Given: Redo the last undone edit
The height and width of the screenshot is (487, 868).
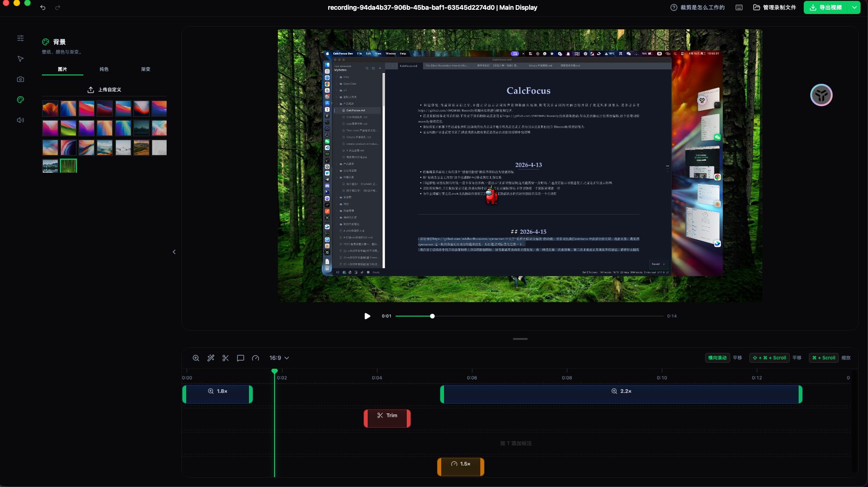Looking at the screenshot, I should pos(58,7).
